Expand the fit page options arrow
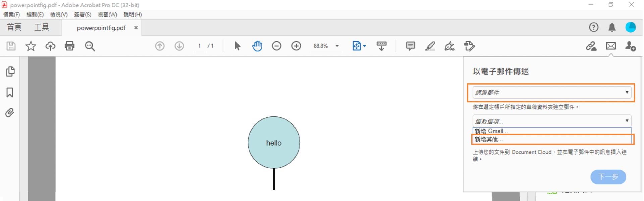644x201 pixels. (x=364, y=46)
